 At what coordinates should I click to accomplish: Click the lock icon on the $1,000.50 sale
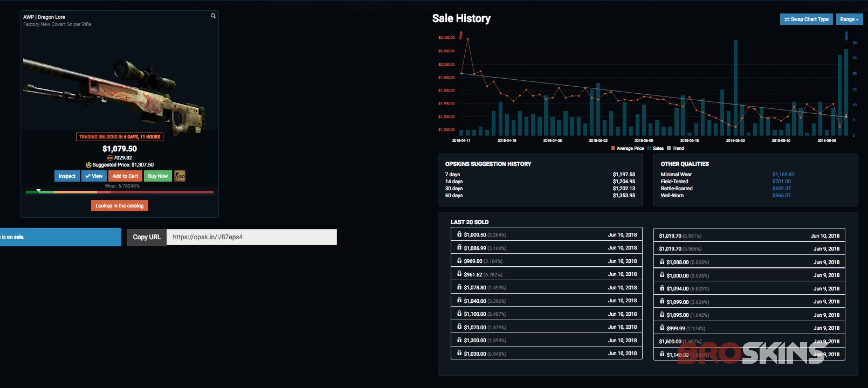(x=459, y=234)
